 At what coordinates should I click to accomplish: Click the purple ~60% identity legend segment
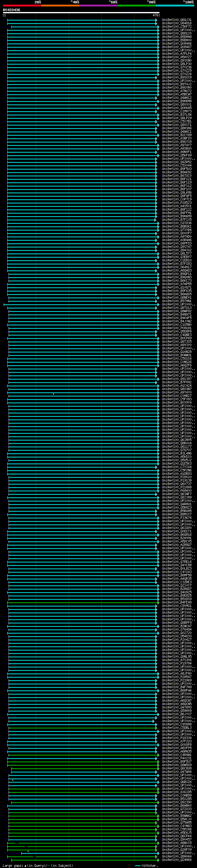coord(98,6)
